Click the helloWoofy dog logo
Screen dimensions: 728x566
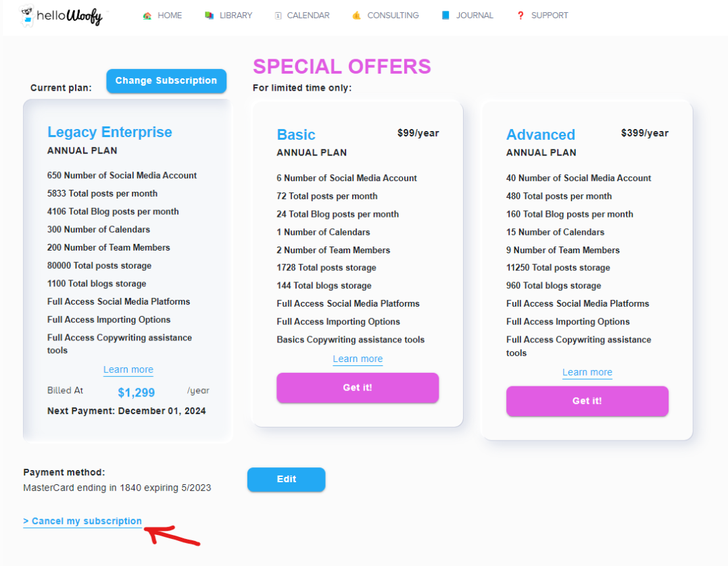click(29, 15)
